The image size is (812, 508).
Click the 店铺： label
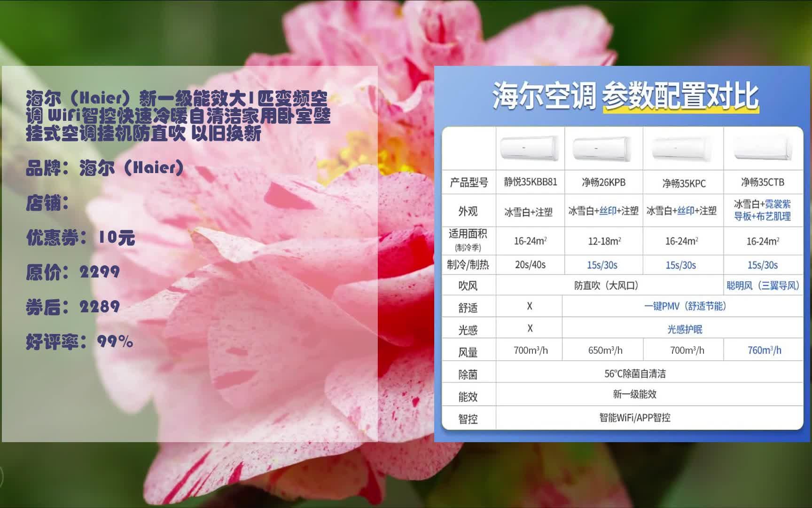[48, 203]
